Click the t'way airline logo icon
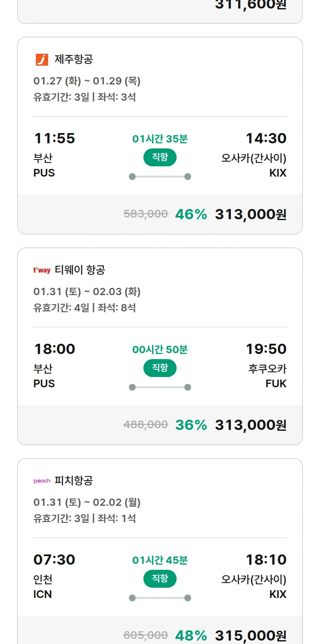This screenshot has width=320, height=644. 42,270
